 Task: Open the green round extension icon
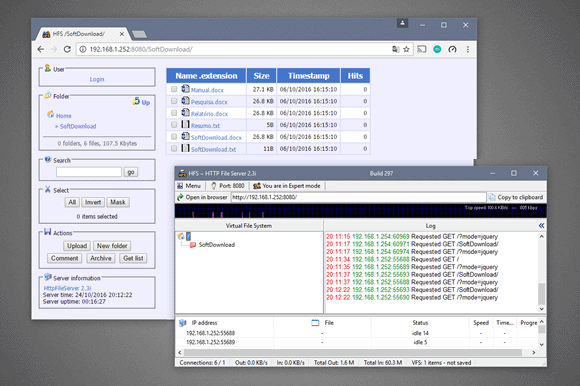click(x=437, y=49)
